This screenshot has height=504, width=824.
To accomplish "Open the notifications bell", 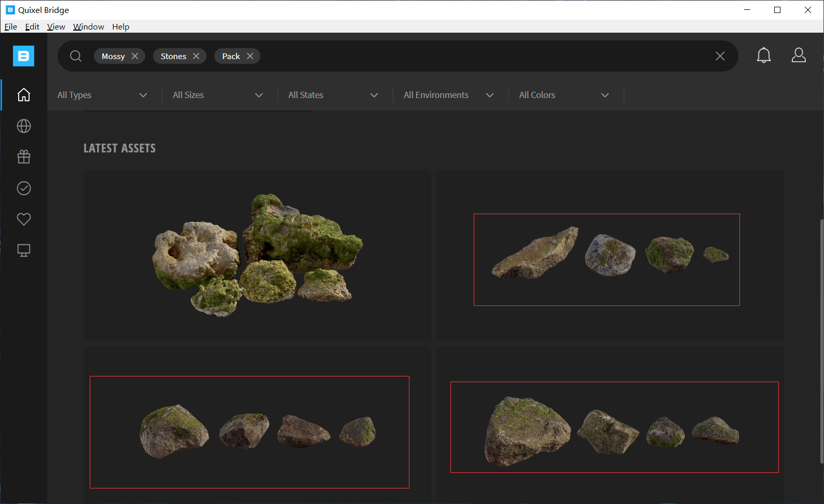I will (764, 55).
